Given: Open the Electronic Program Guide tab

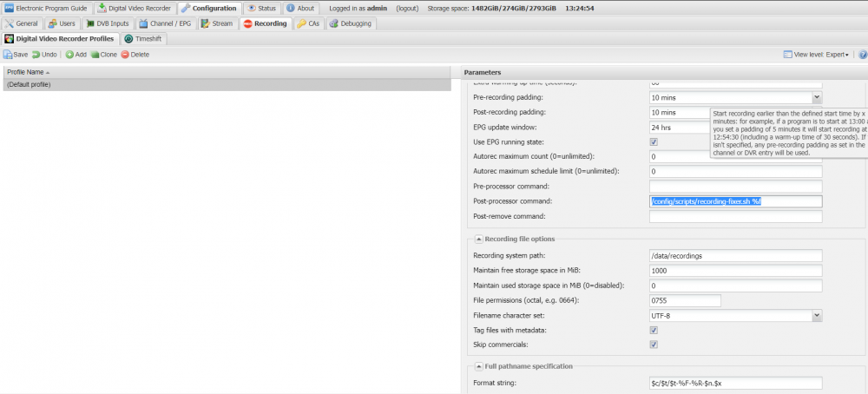Looking at the screenshot, I should point(46,9).
